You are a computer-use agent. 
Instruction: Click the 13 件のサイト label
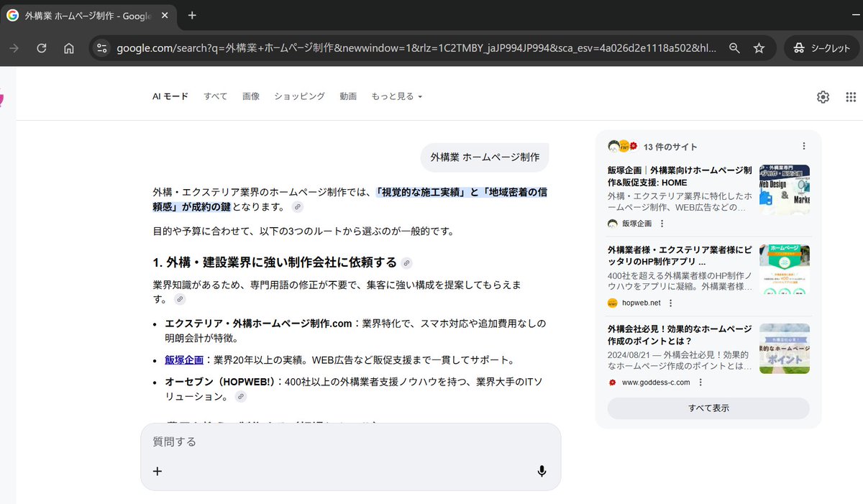click(670, 146)
